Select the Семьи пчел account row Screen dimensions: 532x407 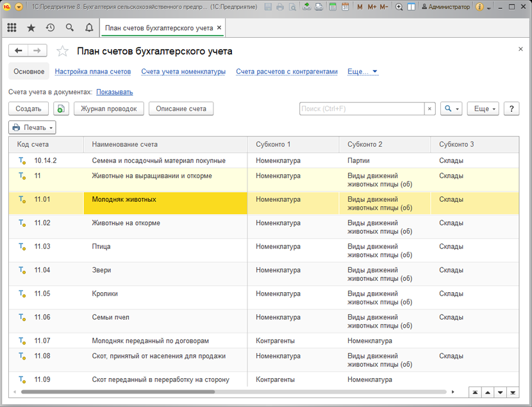point(263,321)
